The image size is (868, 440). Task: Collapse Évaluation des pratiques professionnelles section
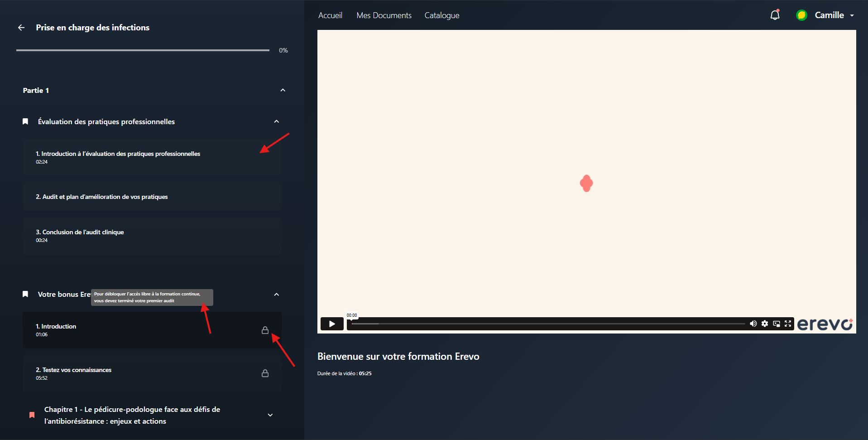[x=277, y=121]
